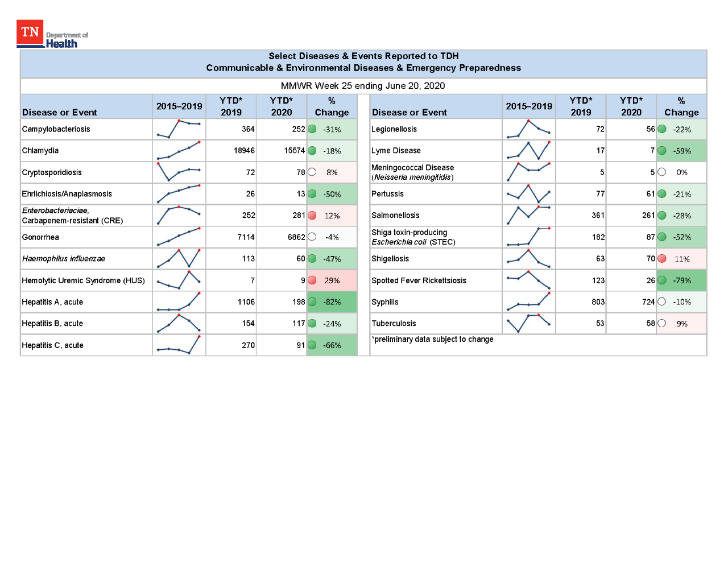The image size is (728, 562).
Task: Click the 29% change cell for HUS
Action: click(x=332, y=280)
